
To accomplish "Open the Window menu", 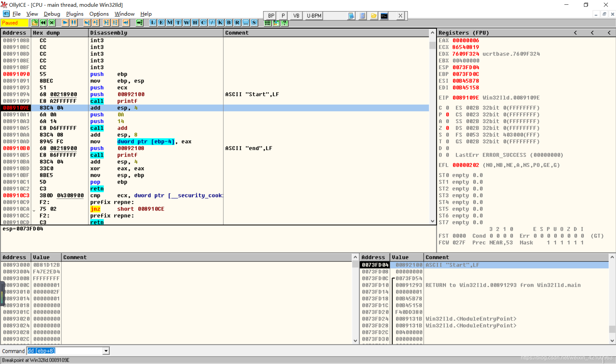I will (x=124, y=14).
